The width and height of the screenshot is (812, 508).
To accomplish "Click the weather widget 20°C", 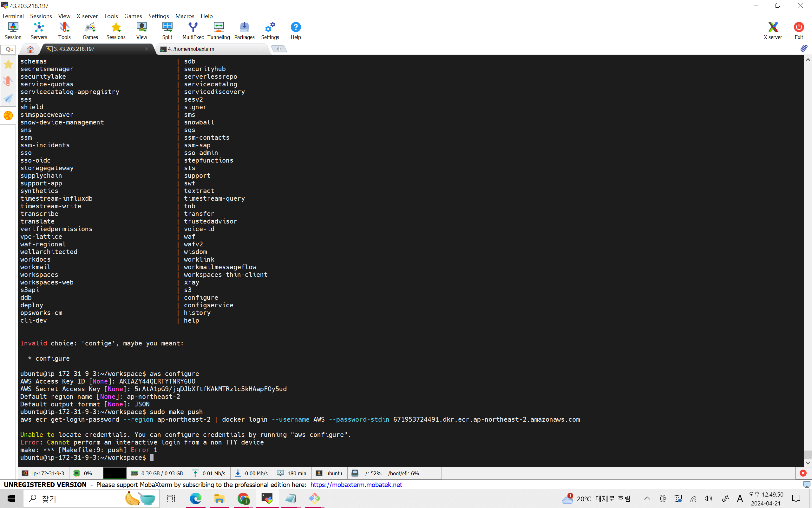I will tap(597, 498).
